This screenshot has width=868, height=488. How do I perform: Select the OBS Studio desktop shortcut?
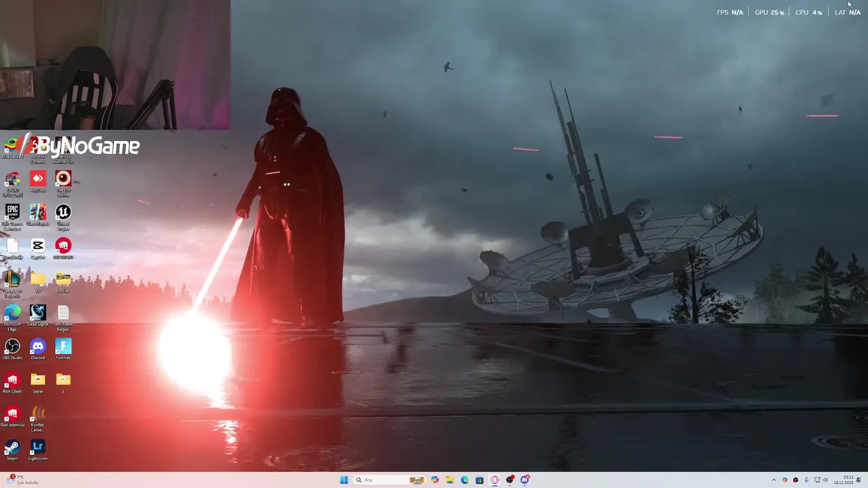[x=12, y=349]
